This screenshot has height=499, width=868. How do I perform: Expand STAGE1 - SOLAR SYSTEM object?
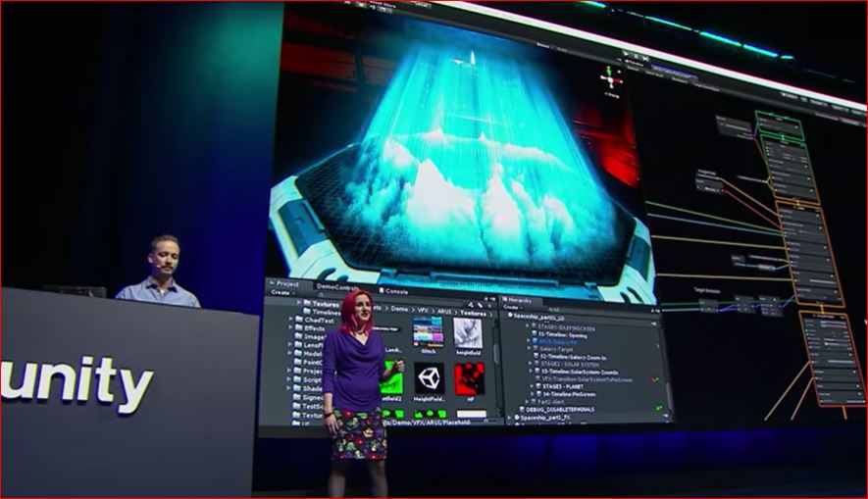(x=531, y=365)
